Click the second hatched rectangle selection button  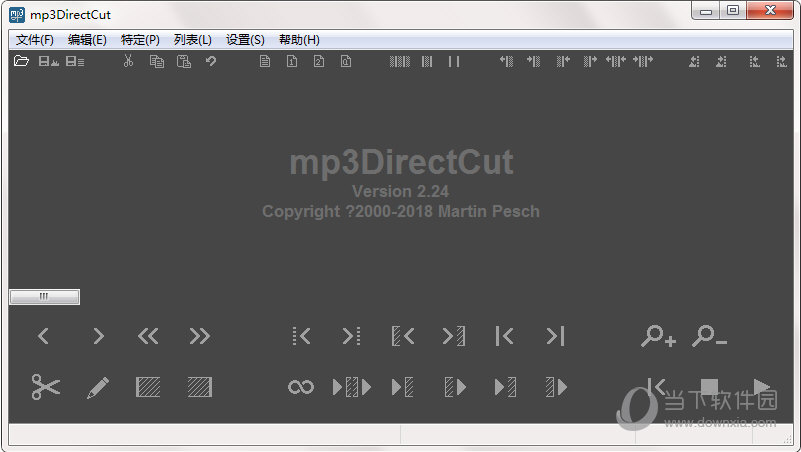tap(199, 387)
